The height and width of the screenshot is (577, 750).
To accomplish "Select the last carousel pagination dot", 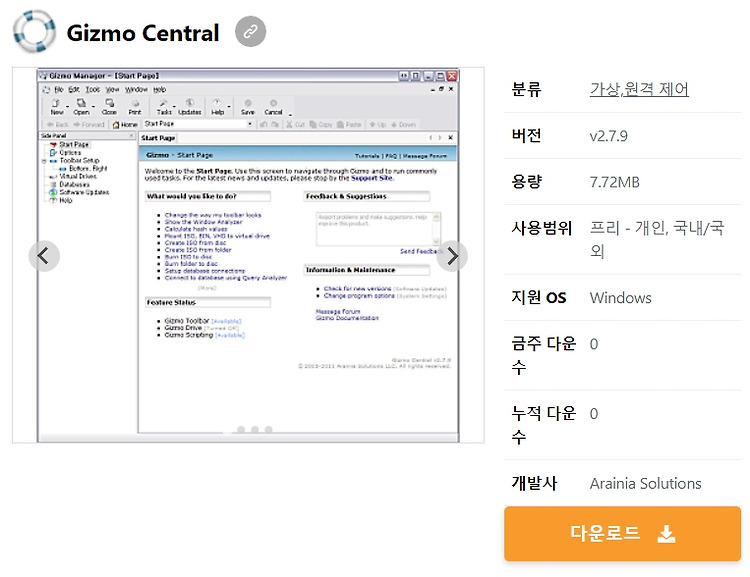I will 269,430.
